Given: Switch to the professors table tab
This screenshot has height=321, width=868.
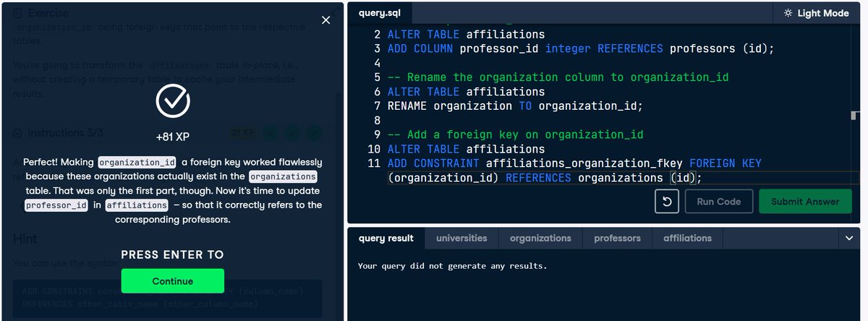Looking at the screenshot, I should [x=617, y=238].
